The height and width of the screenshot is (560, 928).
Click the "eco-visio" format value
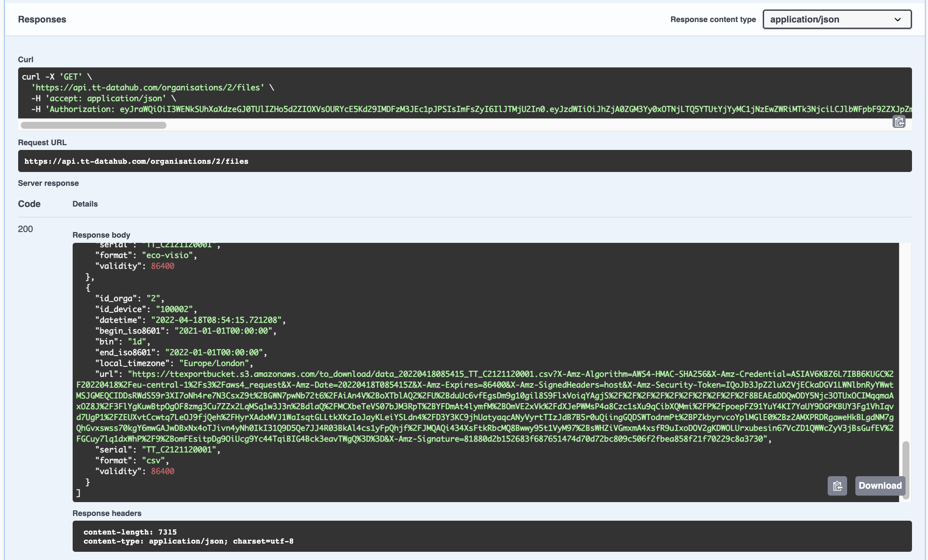pos(167,255)
